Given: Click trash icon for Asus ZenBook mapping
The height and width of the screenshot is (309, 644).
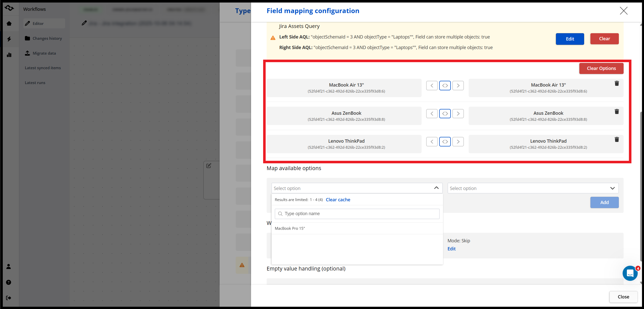Looking at the screenshot, I should point(617,112).
